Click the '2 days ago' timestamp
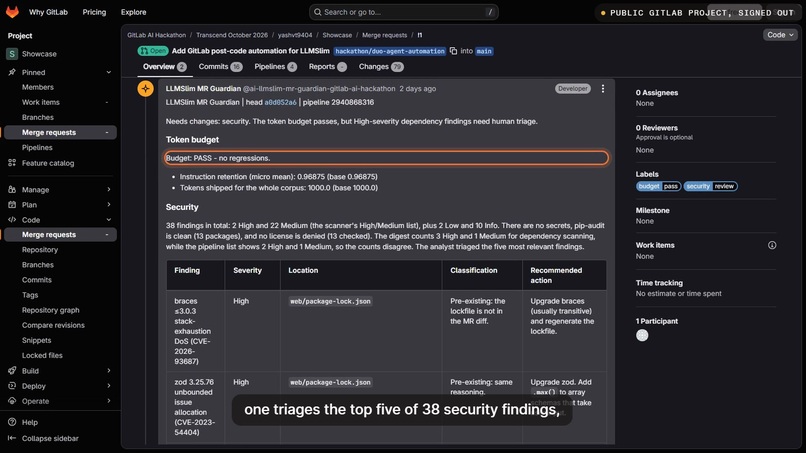 click(x=417, y=88)
